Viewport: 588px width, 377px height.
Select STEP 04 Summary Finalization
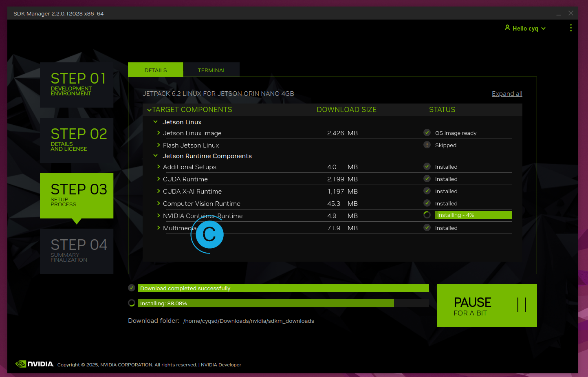77,251
